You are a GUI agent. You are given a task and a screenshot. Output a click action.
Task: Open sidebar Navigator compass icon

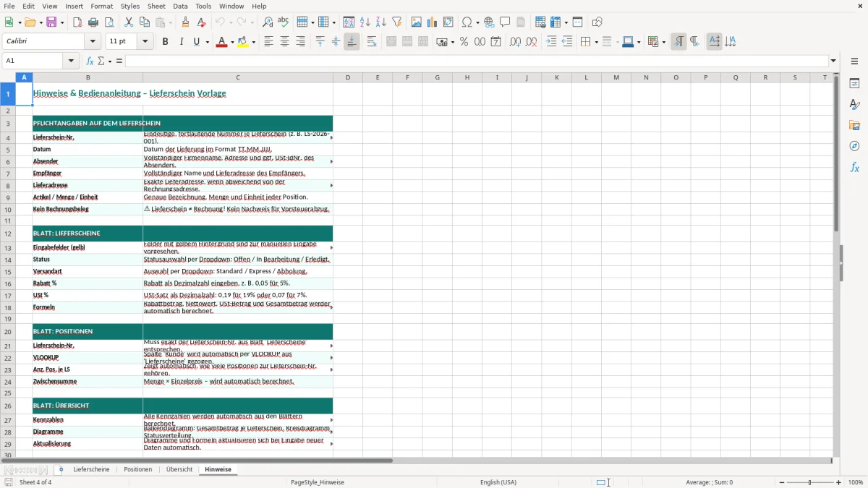pyautogui.click(x=854, y=147)
